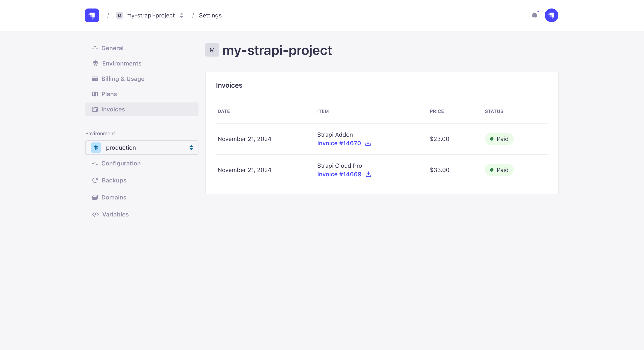Navigate to Settings via the breadcrumb
Screen dimensions: 644x350
[x=210, y=15]
